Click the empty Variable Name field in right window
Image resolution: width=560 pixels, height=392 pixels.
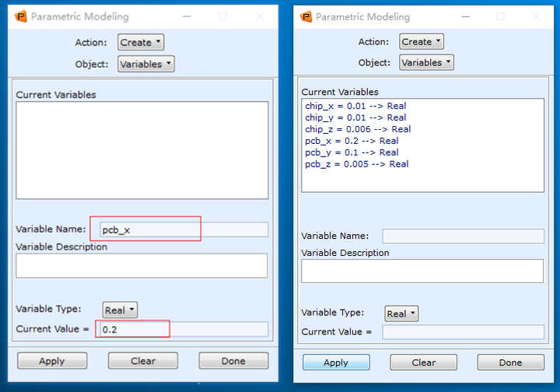(464, 236)
